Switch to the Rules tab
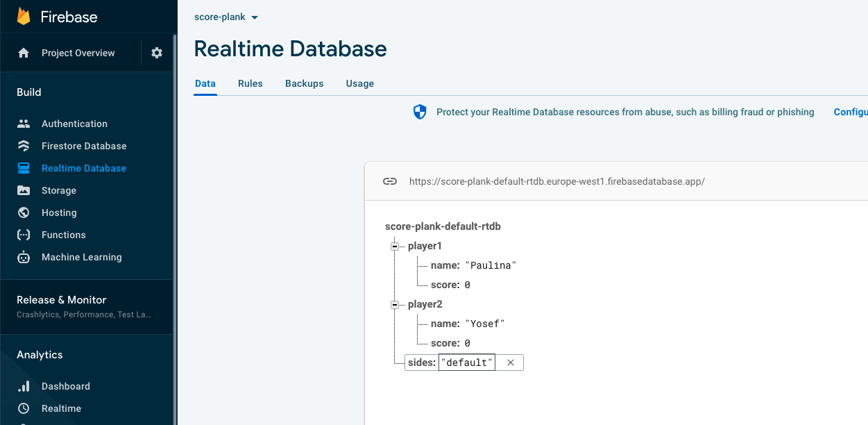868x425 pixels. click(x=250, y=83)
